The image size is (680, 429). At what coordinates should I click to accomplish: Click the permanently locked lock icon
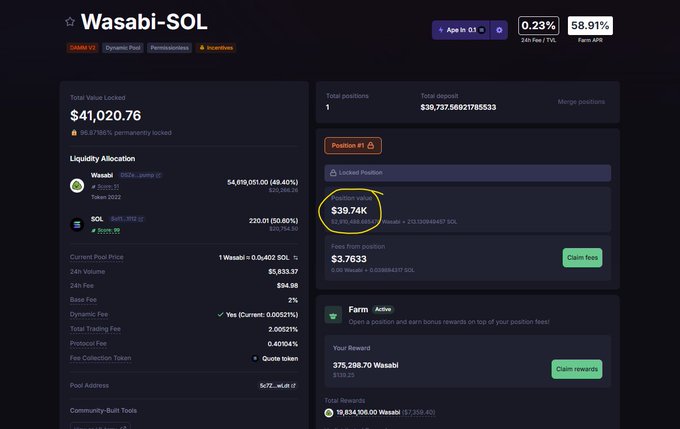pyautogui.click(x=74, y=133)
